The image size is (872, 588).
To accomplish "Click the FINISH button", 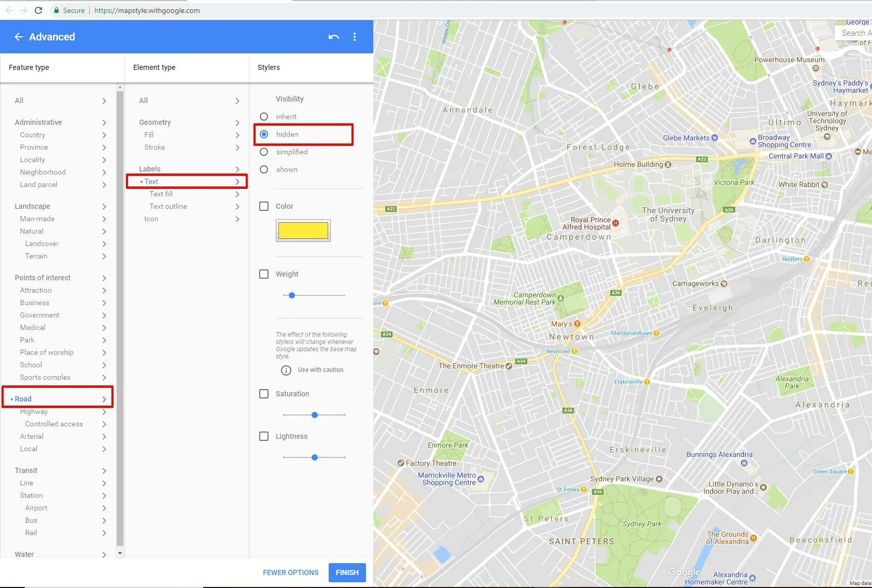I will tap(347, 572).
